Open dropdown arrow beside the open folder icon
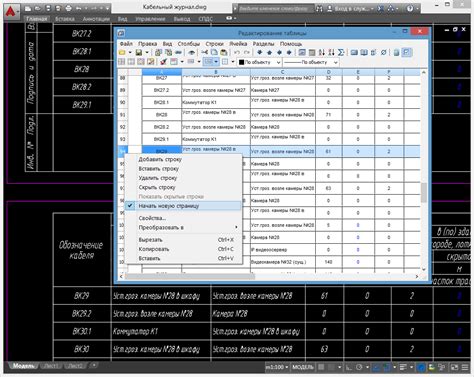The image size is (474, 377). coord(130,53)
